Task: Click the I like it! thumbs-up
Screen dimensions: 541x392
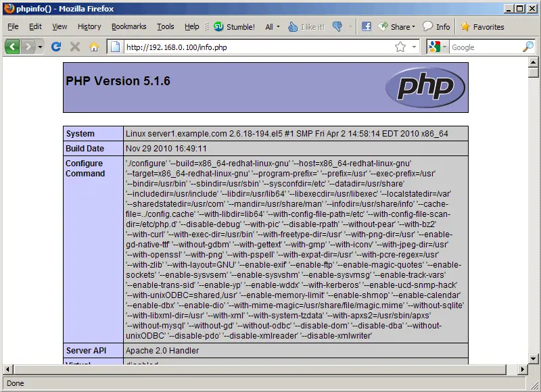Action: click(306, 27)
